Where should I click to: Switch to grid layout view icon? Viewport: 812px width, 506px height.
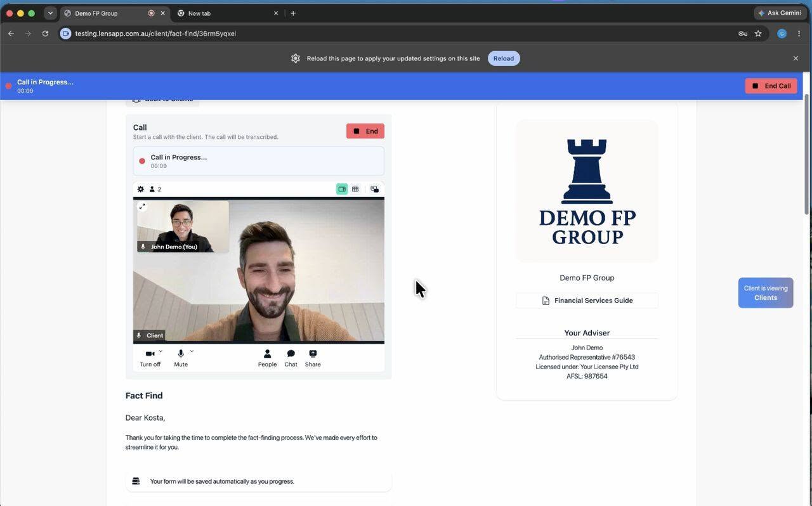point(355,189)
